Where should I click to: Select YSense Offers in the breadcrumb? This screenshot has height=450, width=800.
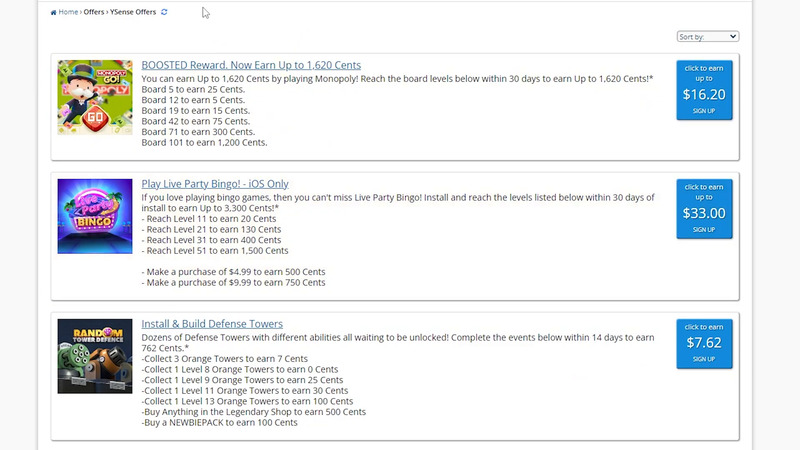tap(134, 12)
